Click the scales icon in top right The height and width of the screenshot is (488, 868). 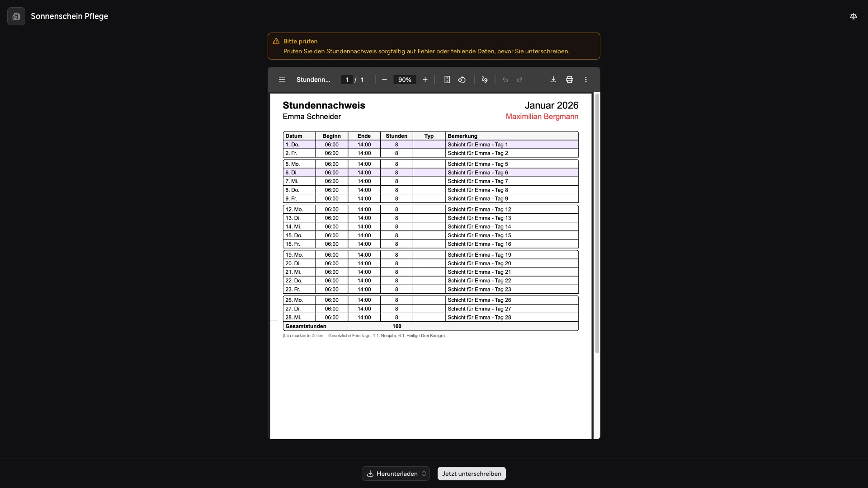pos(853,16)
